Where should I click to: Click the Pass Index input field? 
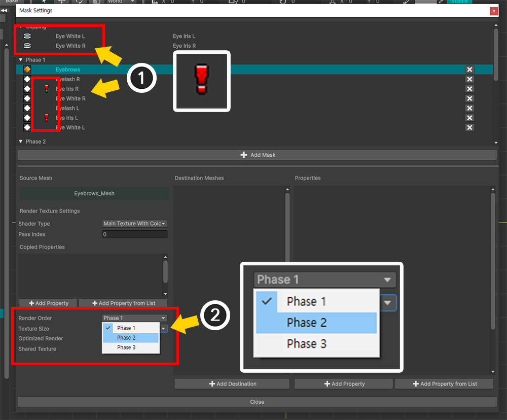pyautogui.click(x=134, y=234)
